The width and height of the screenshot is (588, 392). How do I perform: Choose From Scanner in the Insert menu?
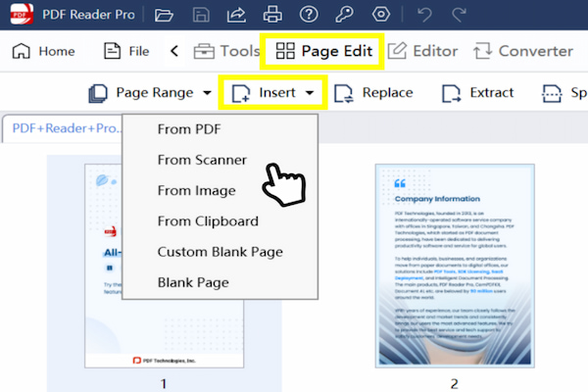[220, 160]
